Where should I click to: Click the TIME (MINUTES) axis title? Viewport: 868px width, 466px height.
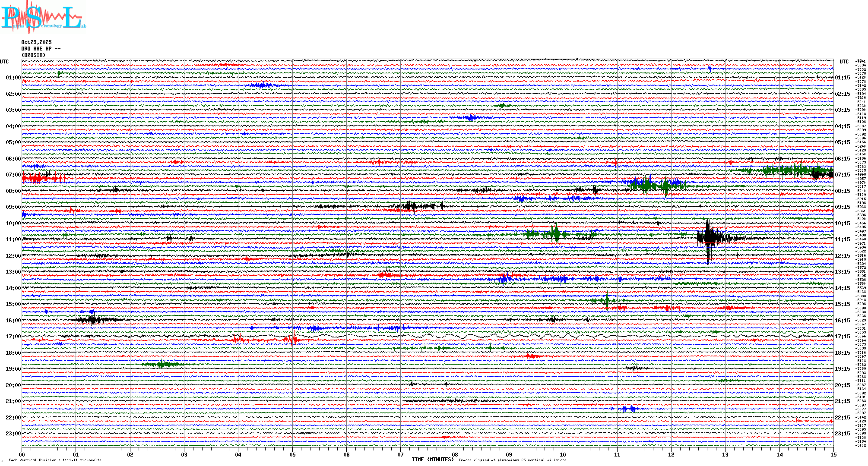433,460
